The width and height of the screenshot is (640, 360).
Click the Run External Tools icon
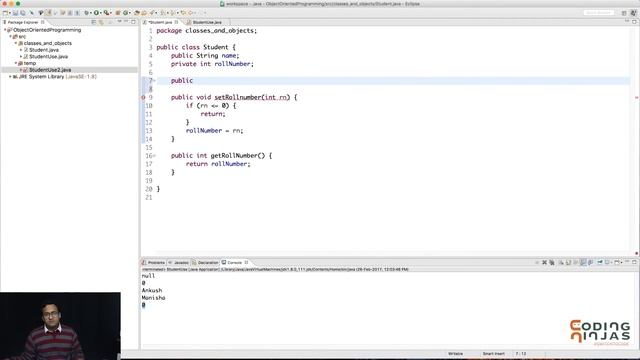coord(107,13)
